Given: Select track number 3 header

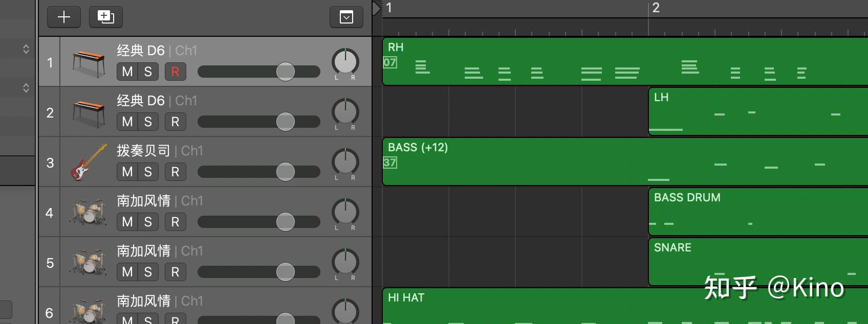Looking at the screenshot, I should pyautogui.click(x=50, y=163).
